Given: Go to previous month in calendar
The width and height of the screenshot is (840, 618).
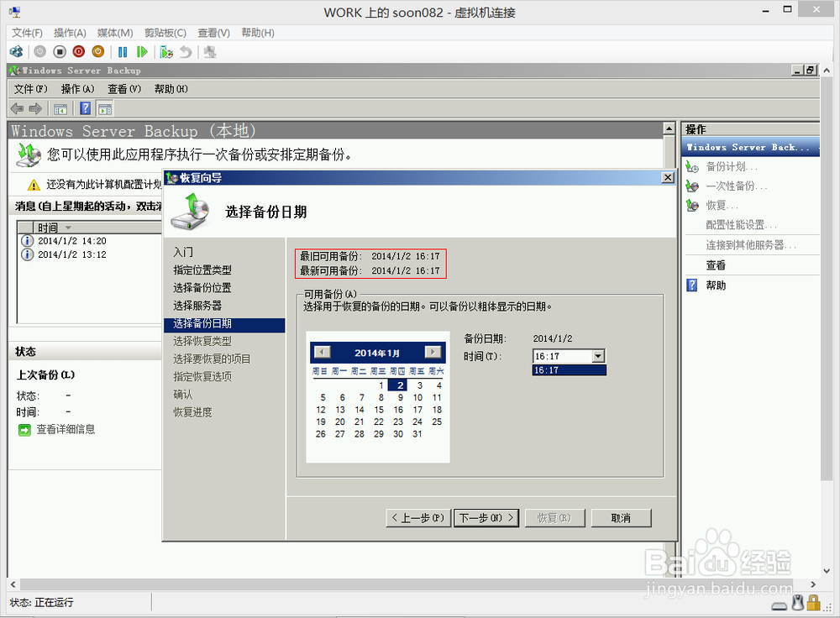Looking at the screenshot, I should click(x=322, y=352).
